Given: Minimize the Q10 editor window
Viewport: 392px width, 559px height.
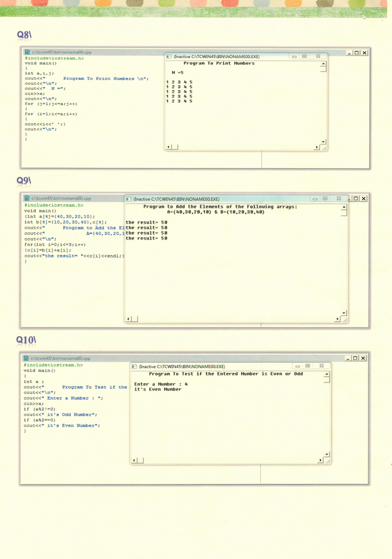Looking at the screenshot, I should tap(348, 358).
